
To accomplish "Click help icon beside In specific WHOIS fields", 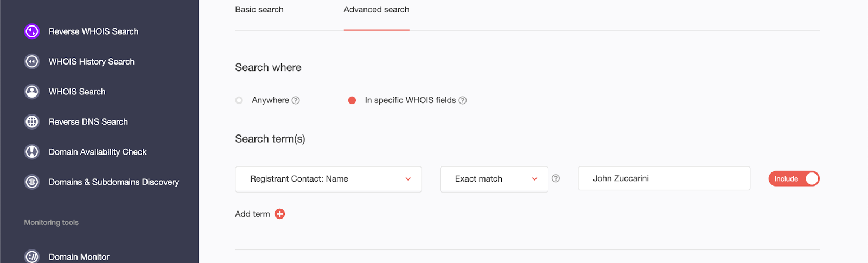I will click(463, 100).
